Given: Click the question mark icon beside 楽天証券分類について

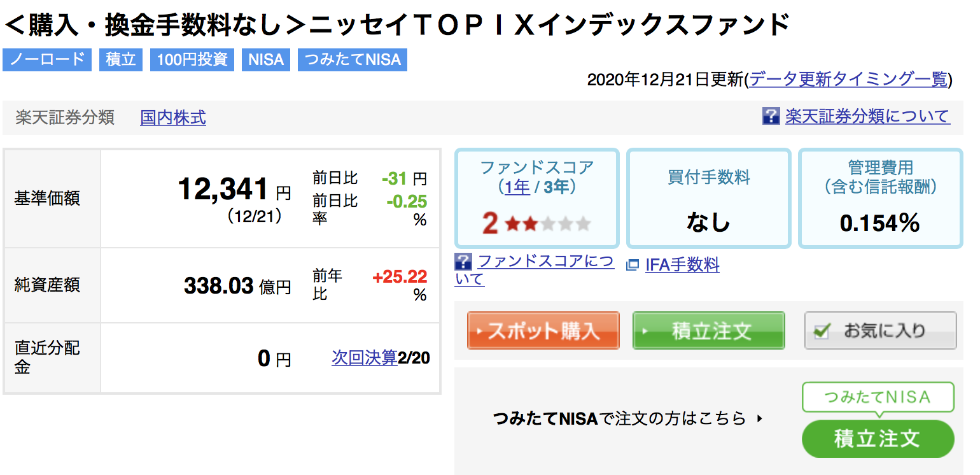Looking at the screenshot, I should [x=771, y=117].
